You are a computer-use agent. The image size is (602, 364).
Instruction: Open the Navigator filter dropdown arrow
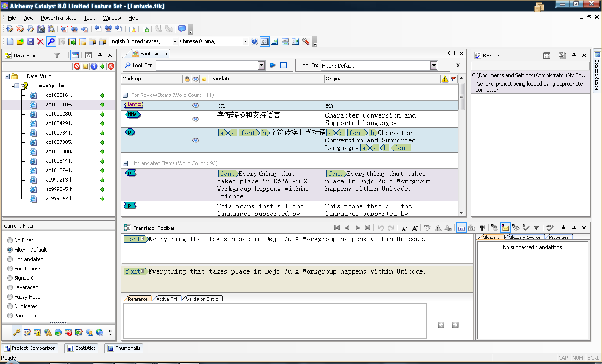pyautogui.click(x=64, y=55)
